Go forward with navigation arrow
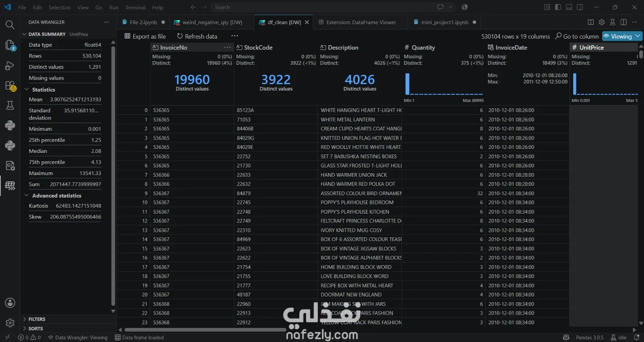 [x=204, y=7]
